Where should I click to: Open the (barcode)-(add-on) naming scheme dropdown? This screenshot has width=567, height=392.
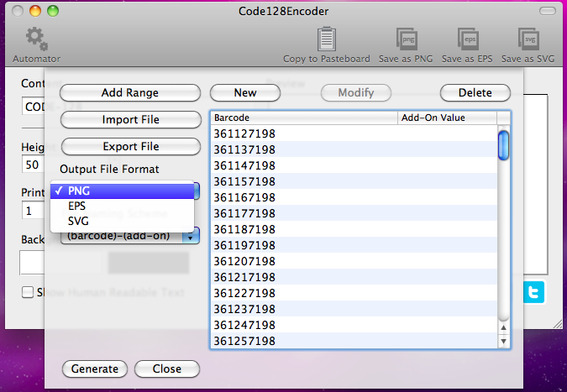click(130, 236)
